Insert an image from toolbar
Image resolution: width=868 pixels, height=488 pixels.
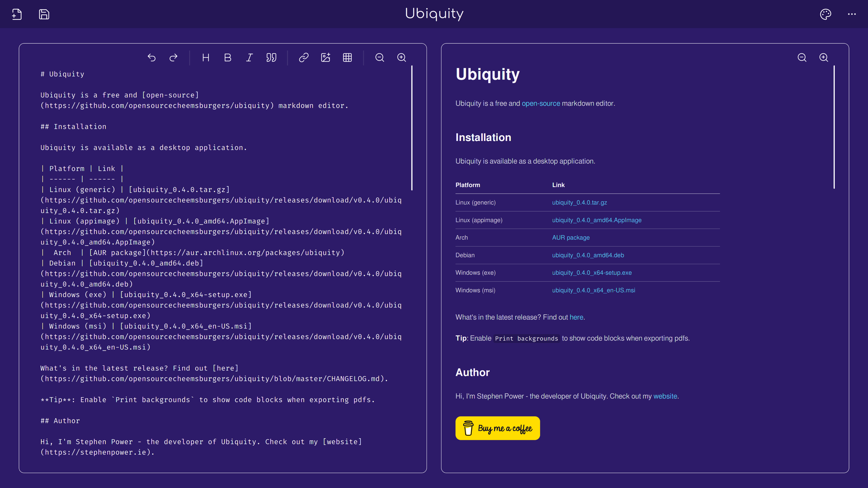pos(325,58)
